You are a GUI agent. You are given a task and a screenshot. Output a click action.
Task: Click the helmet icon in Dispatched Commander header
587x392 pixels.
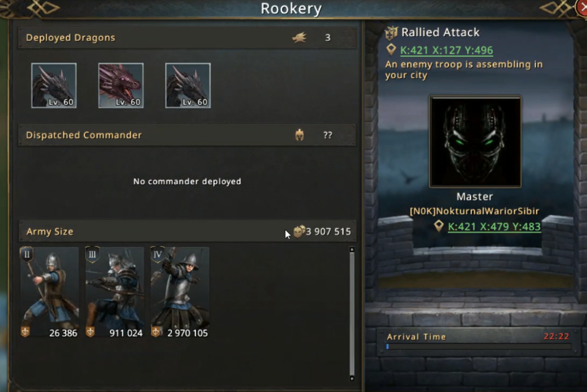click(299, 135)
